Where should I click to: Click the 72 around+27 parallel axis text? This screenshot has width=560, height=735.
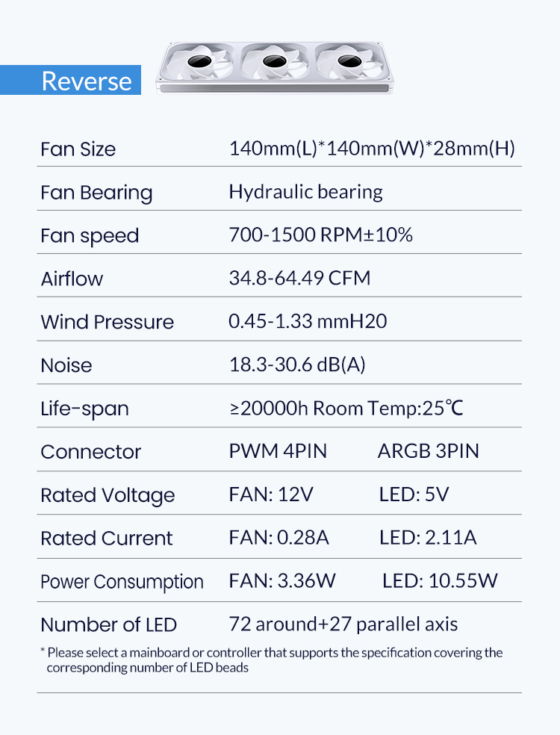(x=343, y=624)
